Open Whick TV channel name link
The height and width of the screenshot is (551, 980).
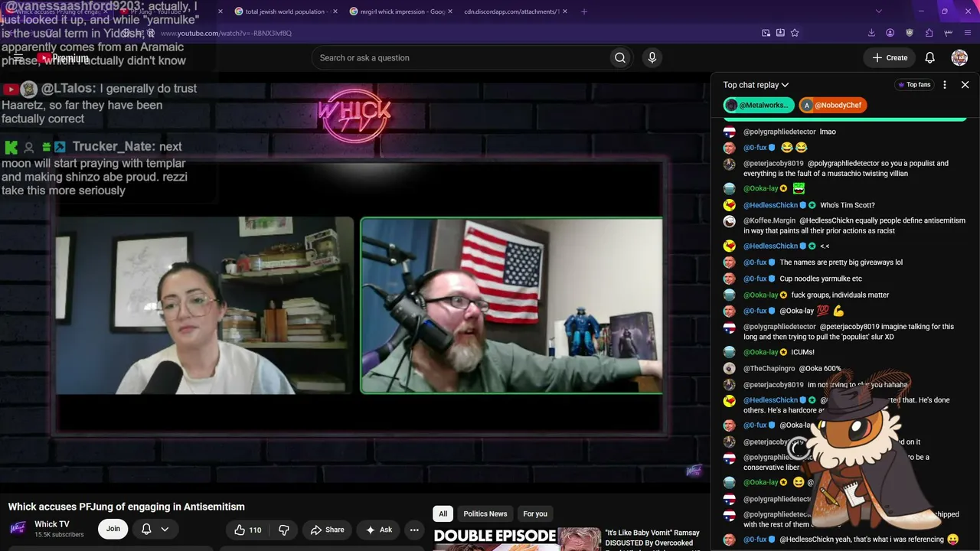point(52,524)
